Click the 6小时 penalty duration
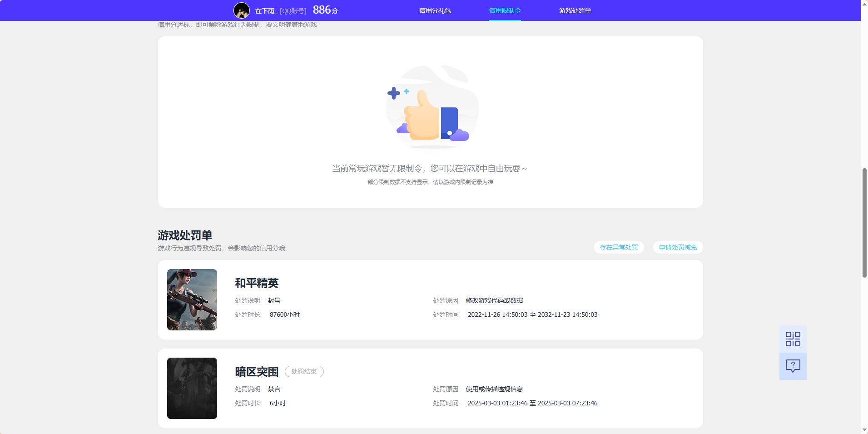Viewport: 868px width, 434px height. pos(278,403)
